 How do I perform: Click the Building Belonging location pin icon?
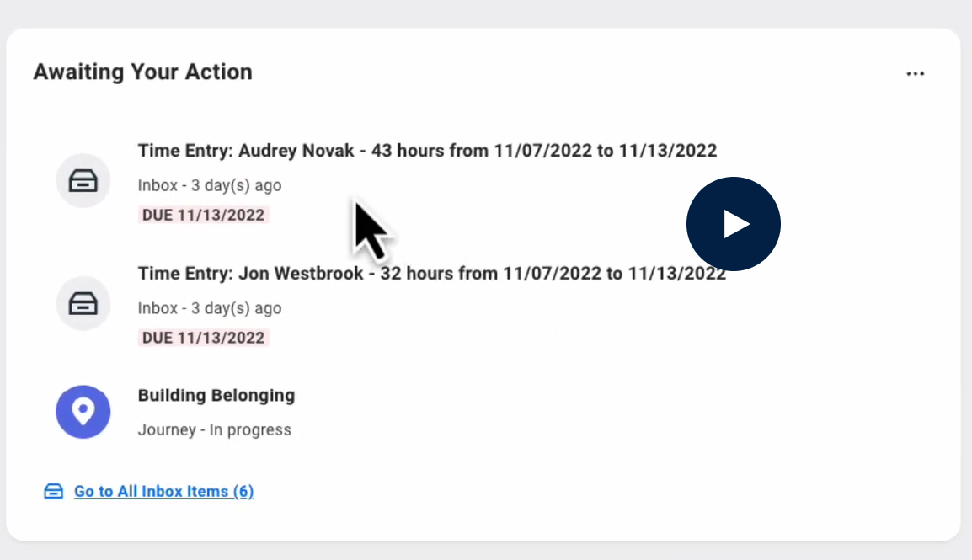[83, 412]
